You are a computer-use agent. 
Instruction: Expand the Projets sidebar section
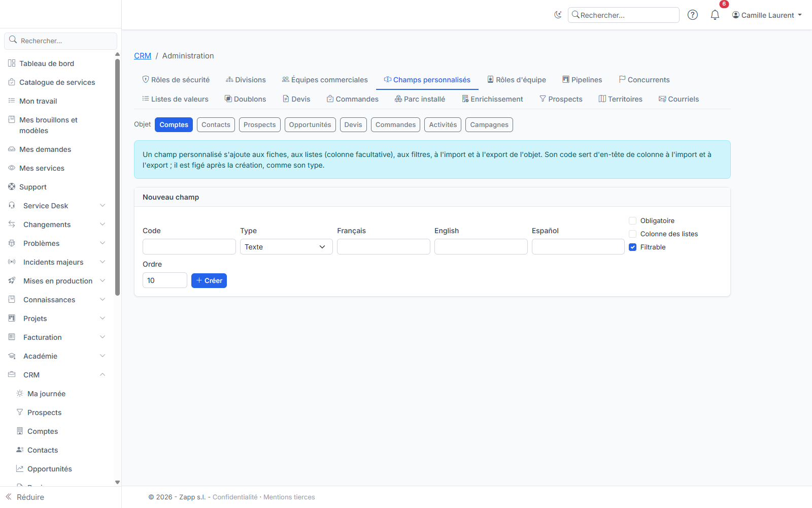click(57, 319)
